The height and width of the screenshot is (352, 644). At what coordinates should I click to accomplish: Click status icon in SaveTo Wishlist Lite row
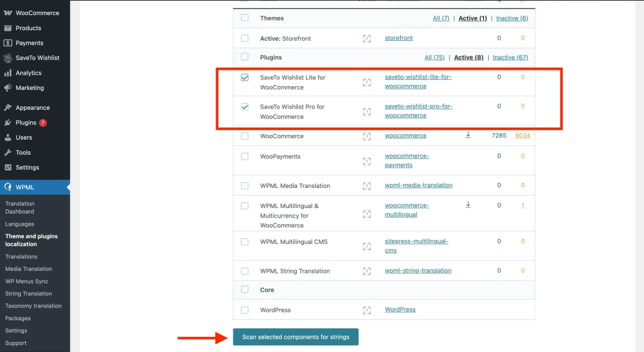[367, 82]
